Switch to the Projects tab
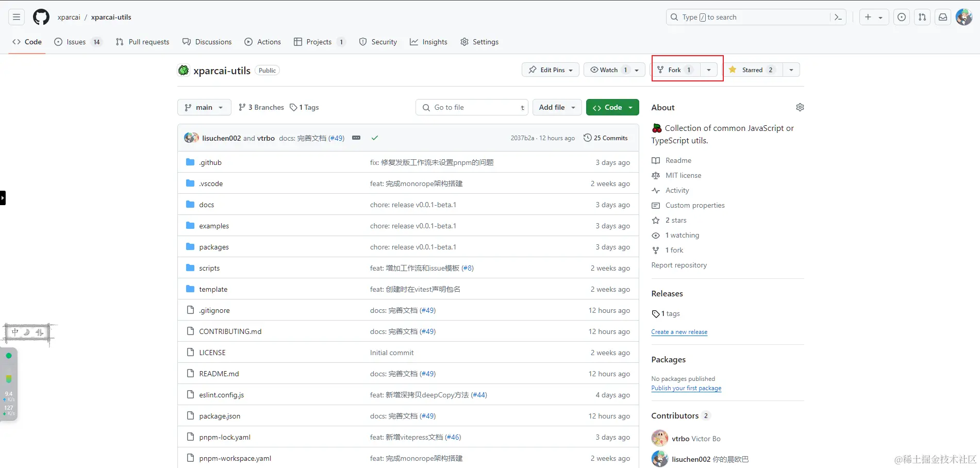The width and height of the screenshot is (980, 468). coord(319,42)
